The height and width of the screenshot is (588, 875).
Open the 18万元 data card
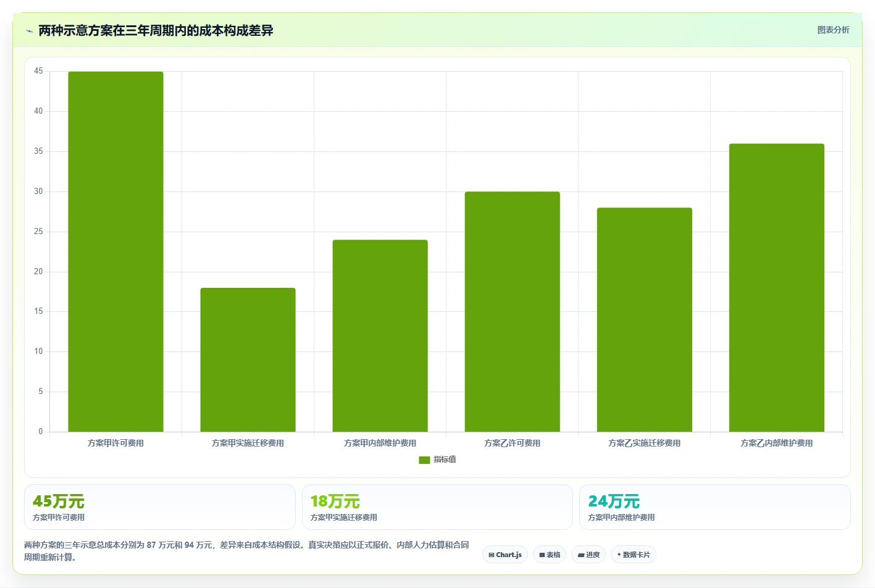tap(437, 507)
